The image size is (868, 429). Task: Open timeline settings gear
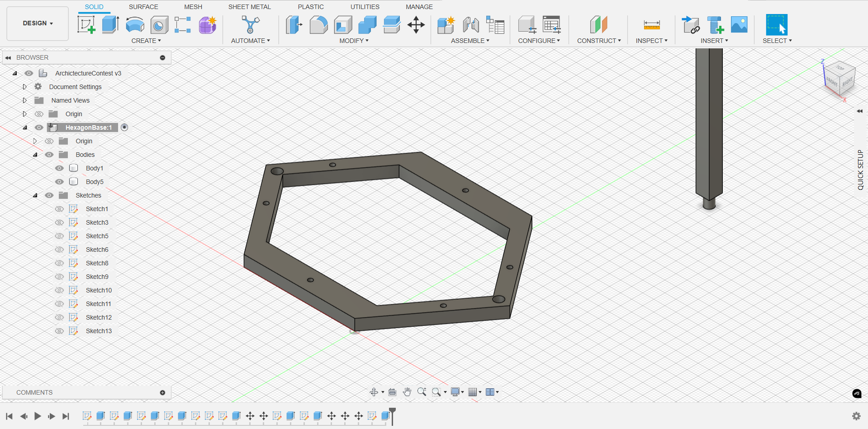coord(856,416)
